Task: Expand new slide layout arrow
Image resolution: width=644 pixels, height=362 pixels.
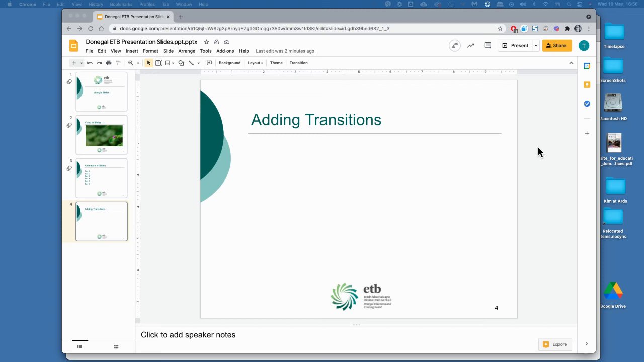Action: pyautogui.click(x=82, y=63)
